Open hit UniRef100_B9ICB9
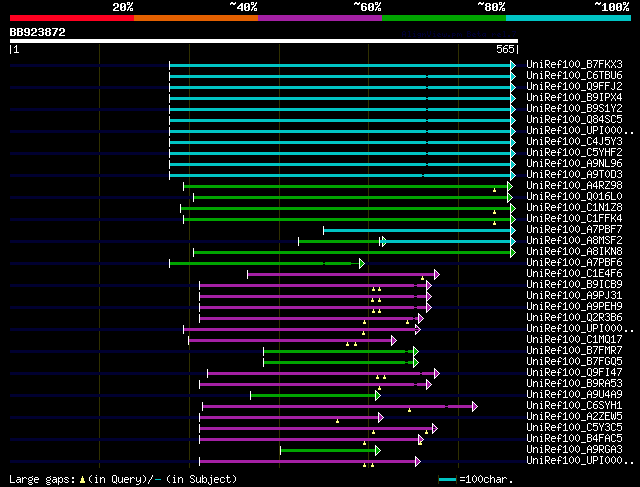 click(x=574, y=285)
